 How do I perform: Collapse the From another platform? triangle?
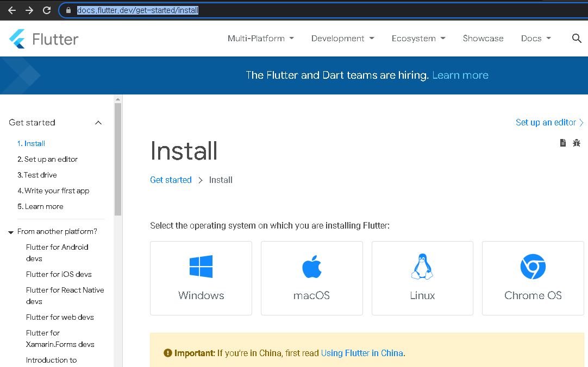point(11,232)
